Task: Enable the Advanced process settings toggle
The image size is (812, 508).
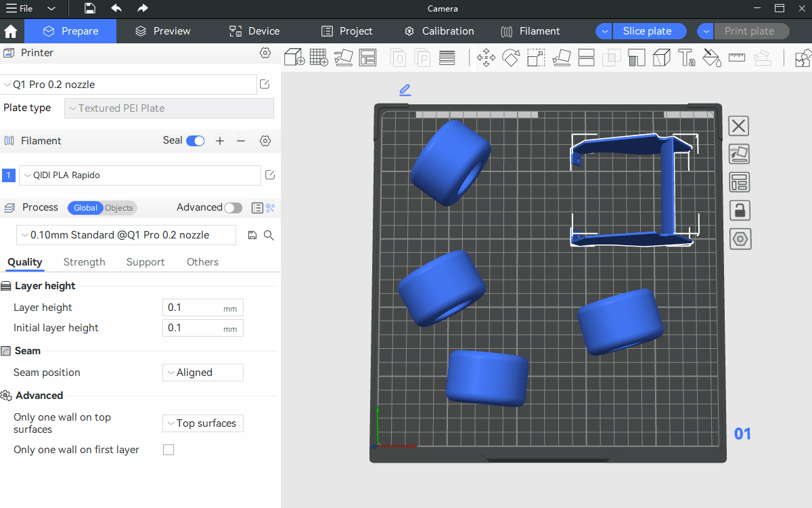Action: (233, 208)
